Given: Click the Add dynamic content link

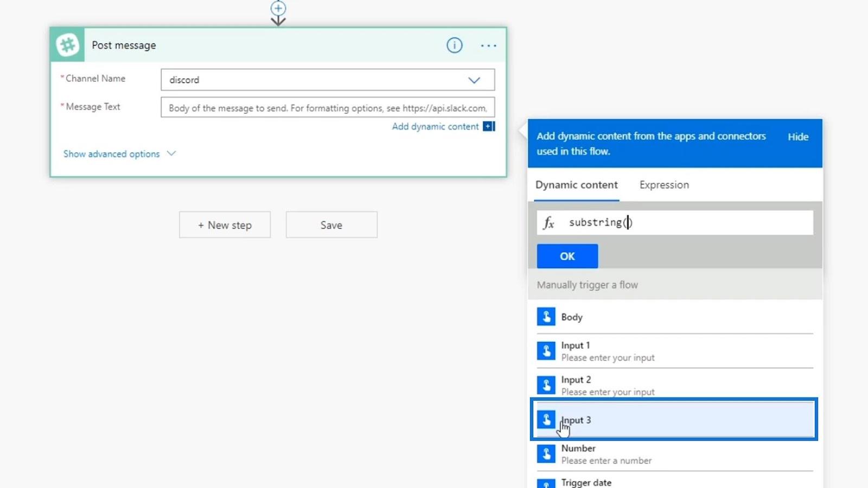Looking at the screenshot, I should pyautogui.click(x=435, y=126).
